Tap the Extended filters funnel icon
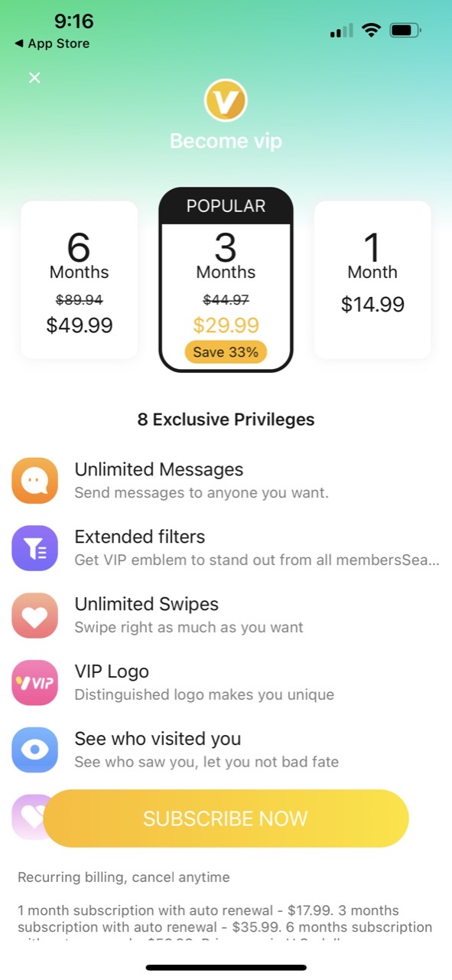Screen dimensions: 452x980 [x=34, y=548]
